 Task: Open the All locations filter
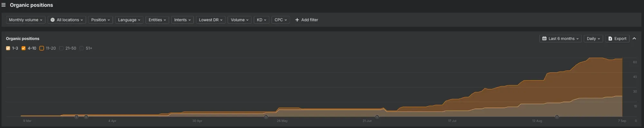coord(67,20)
